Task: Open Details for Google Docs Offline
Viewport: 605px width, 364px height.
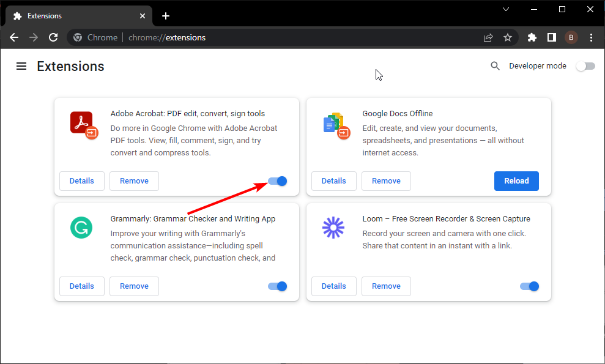Action: pos(334,181)
